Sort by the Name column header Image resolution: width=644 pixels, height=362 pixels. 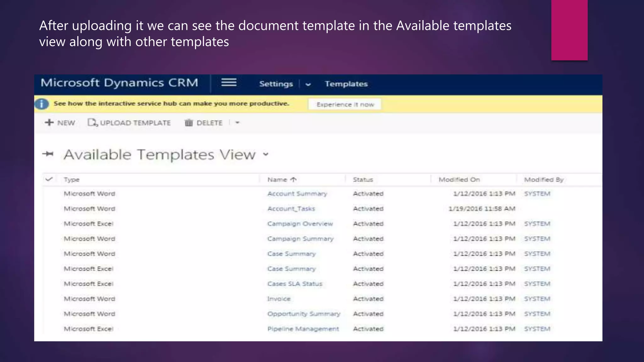point(282,180)
